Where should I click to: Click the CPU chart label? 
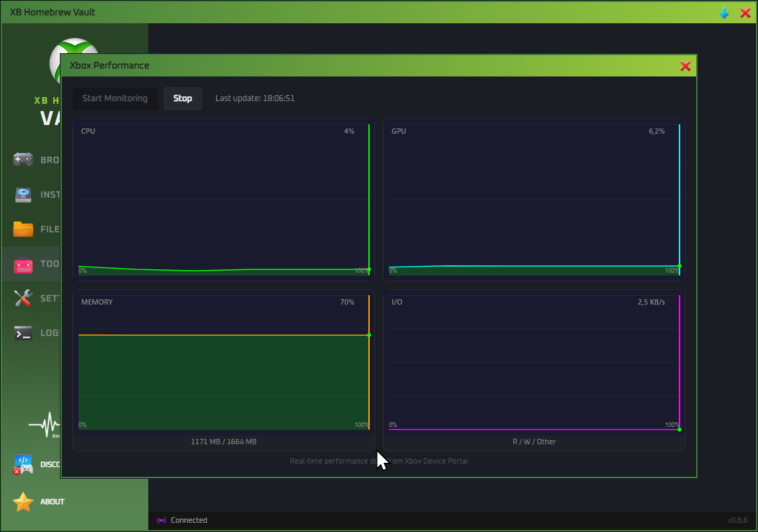(88, 131)
